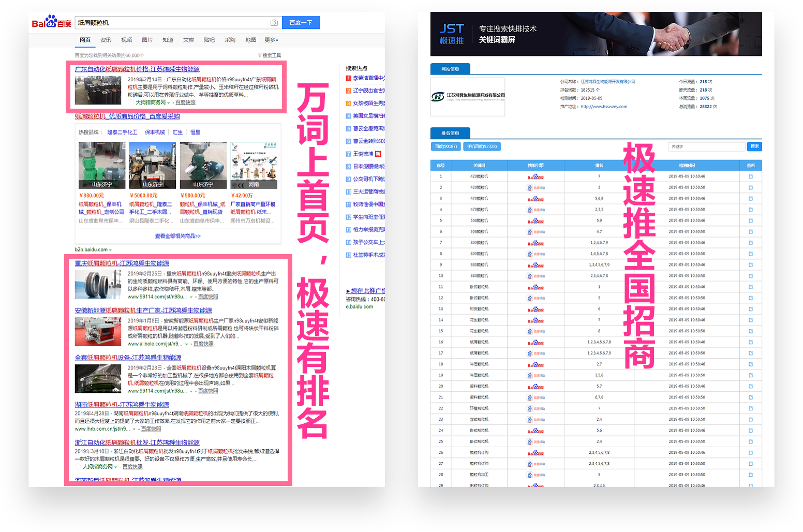Click the Baidu logo at top left
This screenshot has height=532, width=803.
[x=51, y=22]
